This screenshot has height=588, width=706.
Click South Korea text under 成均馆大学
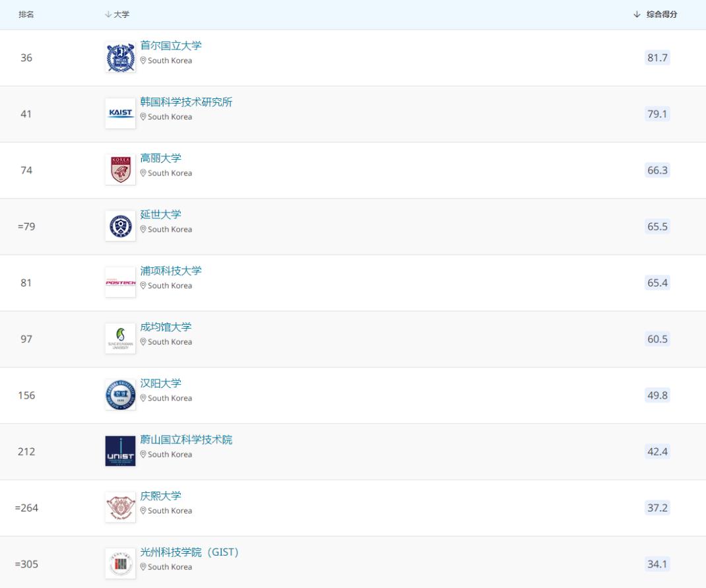pyautogui.click(x=170, y=342)
